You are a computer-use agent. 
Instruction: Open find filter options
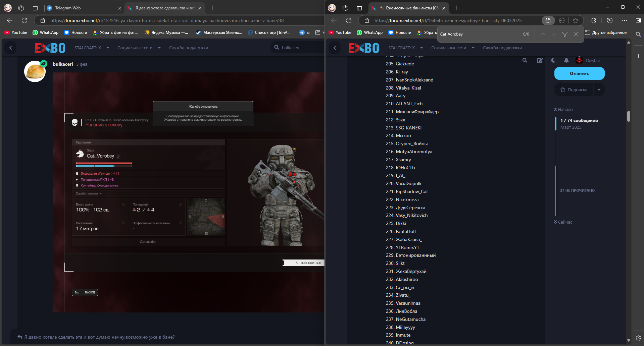565,34
